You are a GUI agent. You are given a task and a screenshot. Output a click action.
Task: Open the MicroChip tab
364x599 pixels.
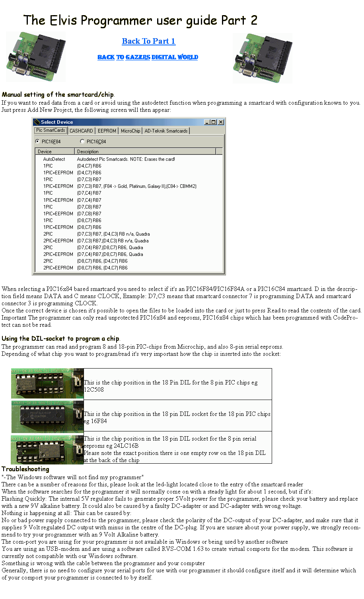pos(130,131)
